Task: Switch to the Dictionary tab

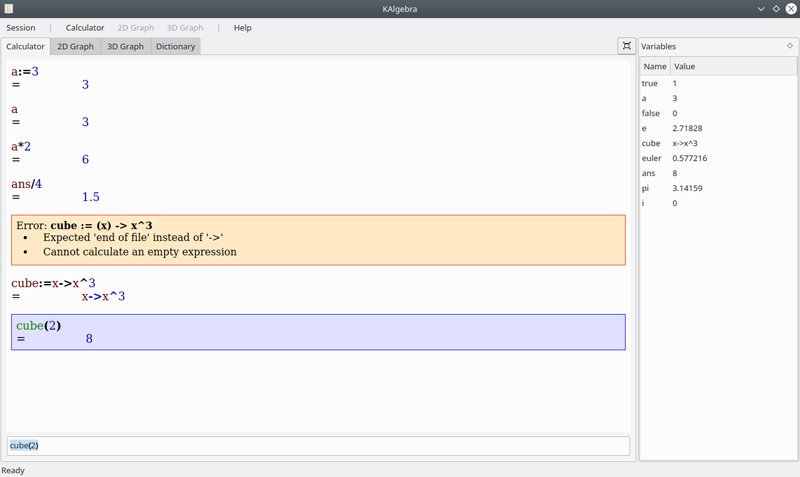Action: pos(176,46)
